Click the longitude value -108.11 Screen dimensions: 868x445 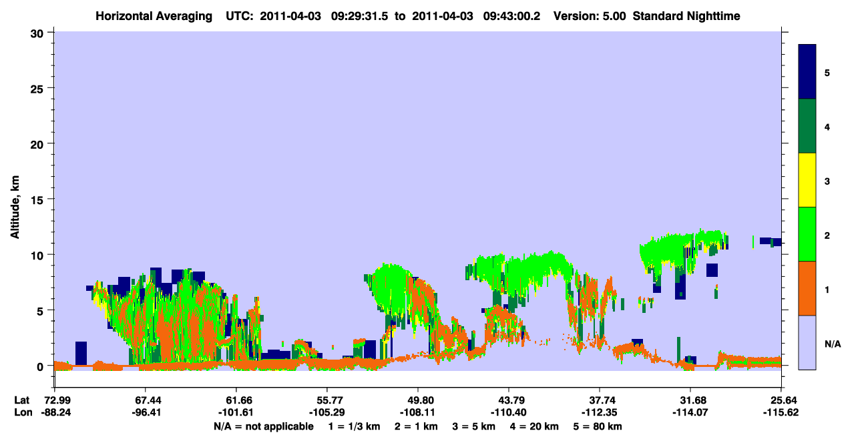(x=418, y=413)
